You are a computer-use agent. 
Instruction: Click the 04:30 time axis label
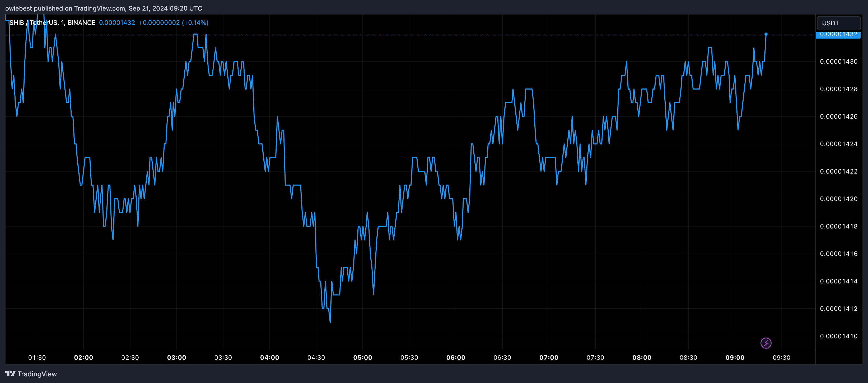pyautogui.click(x=316, y=357)
